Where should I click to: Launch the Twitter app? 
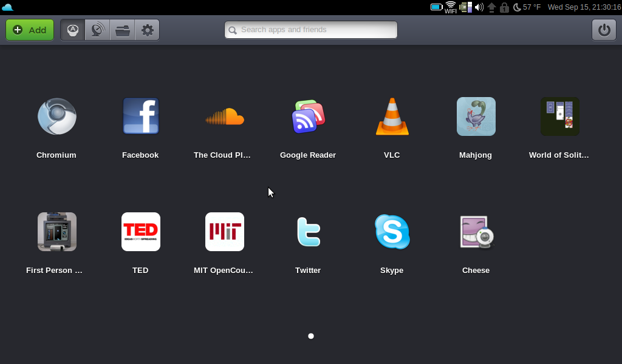308,232
